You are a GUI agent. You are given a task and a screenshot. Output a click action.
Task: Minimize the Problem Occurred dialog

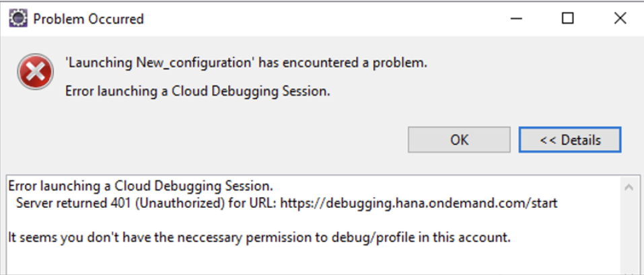[x=516, y=18]
